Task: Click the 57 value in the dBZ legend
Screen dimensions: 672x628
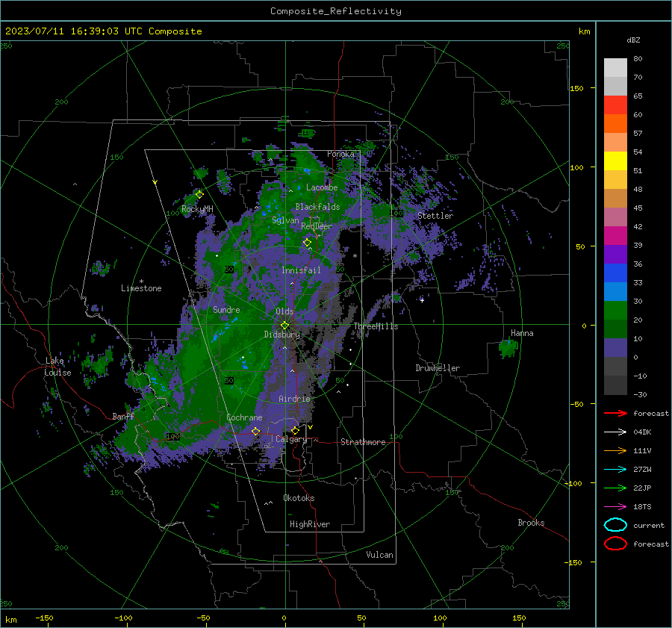Action: (638, 134)
